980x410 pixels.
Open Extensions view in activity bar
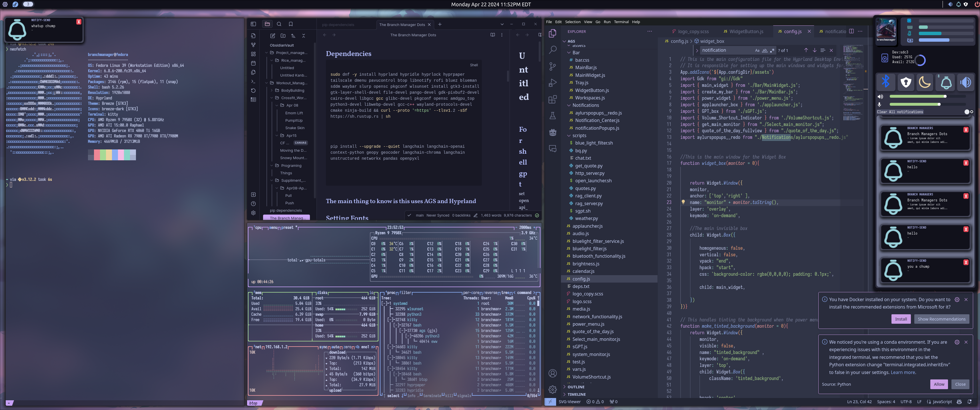click(552, 99)
